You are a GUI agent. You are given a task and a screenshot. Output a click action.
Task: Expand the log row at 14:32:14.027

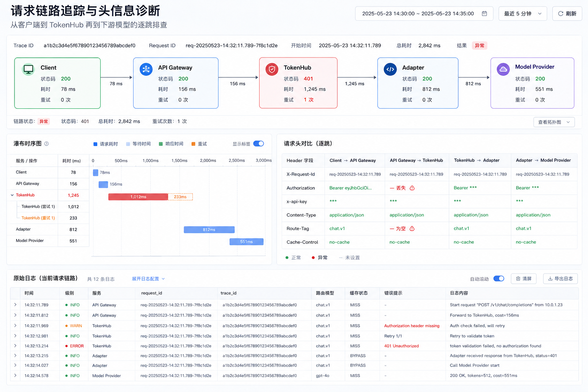(x=15, y=365)
